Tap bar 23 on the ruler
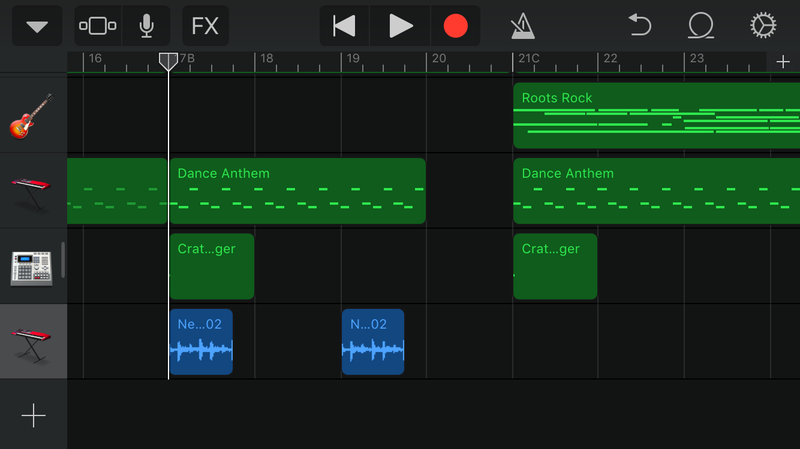This screenshot has height=449, width=800. [x=696, y=59]
